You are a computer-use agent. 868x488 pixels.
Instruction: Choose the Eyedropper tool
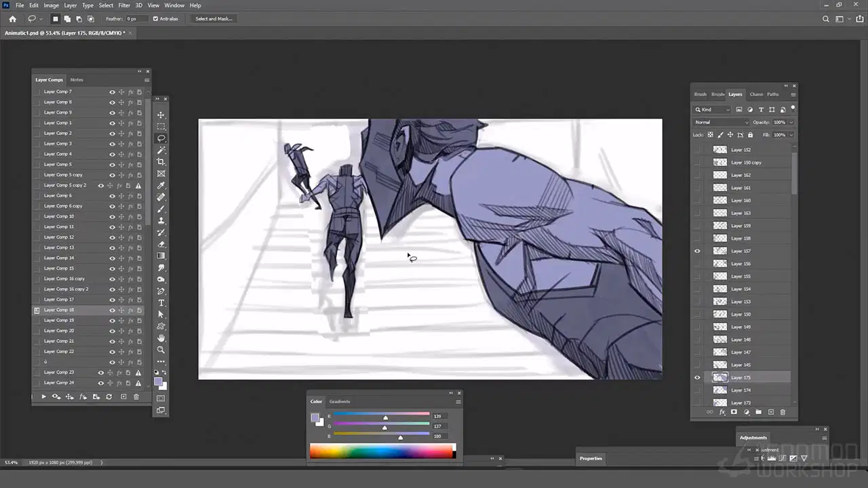click(161, 186)
